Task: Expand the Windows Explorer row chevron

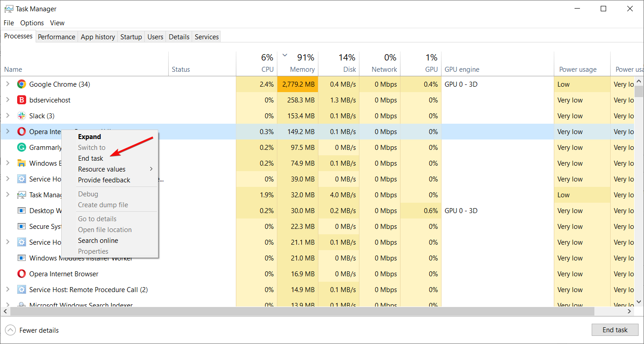Action: (7, 163)
